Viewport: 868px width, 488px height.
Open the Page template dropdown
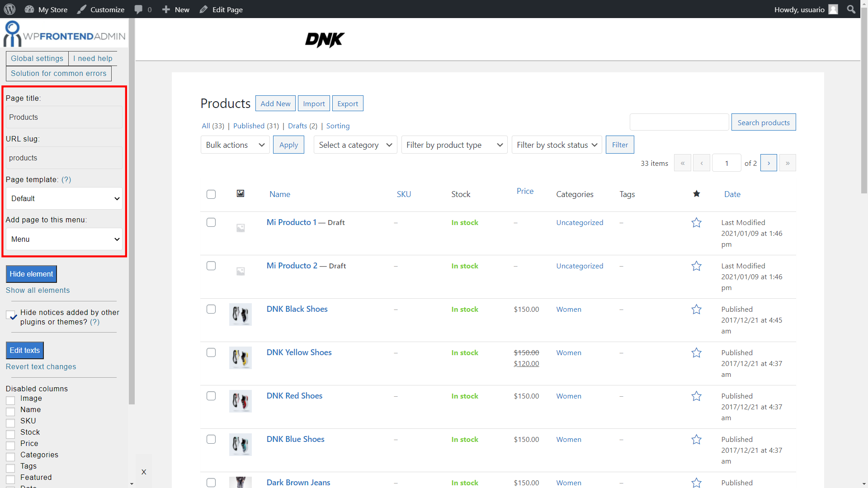[x=64, y=198]
